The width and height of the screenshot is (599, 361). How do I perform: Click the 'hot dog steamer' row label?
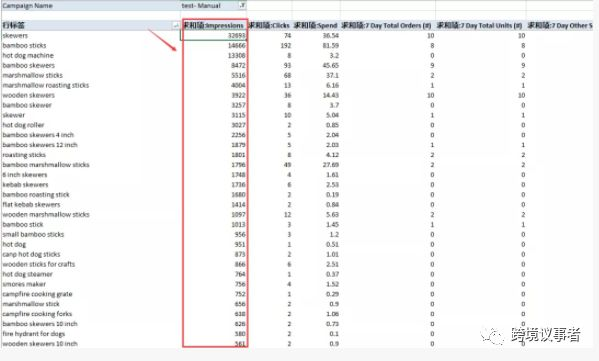click(x=28, y=274)
